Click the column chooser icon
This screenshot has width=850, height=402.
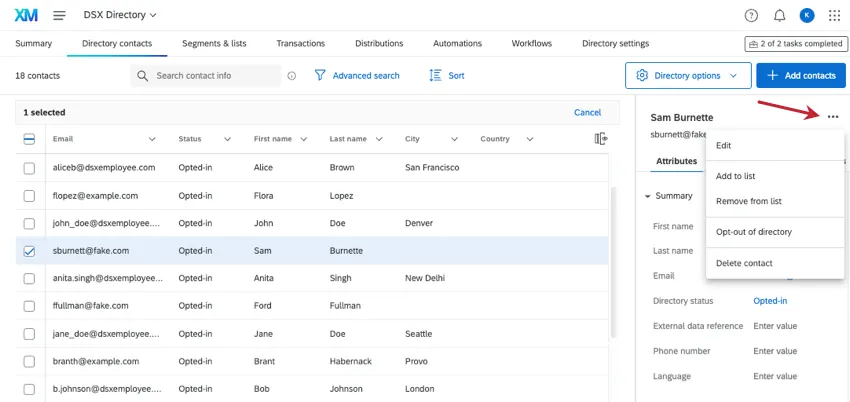pyautogui.click(x=601, y=139)
